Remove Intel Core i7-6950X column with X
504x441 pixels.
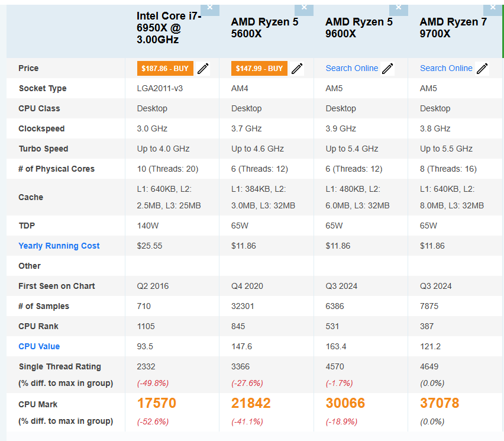210,9
